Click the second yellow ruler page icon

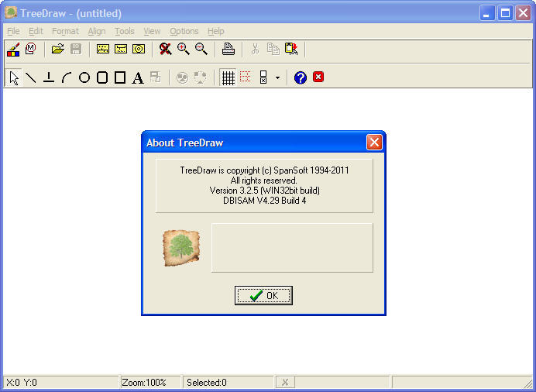click(121, 49)
